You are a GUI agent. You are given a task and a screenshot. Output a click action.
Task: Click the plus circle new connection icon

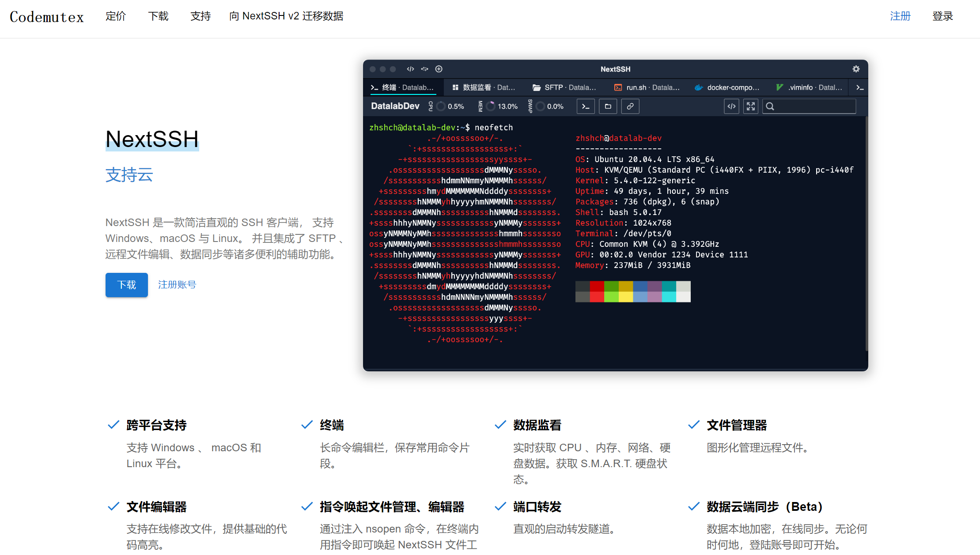click(439, 69)
